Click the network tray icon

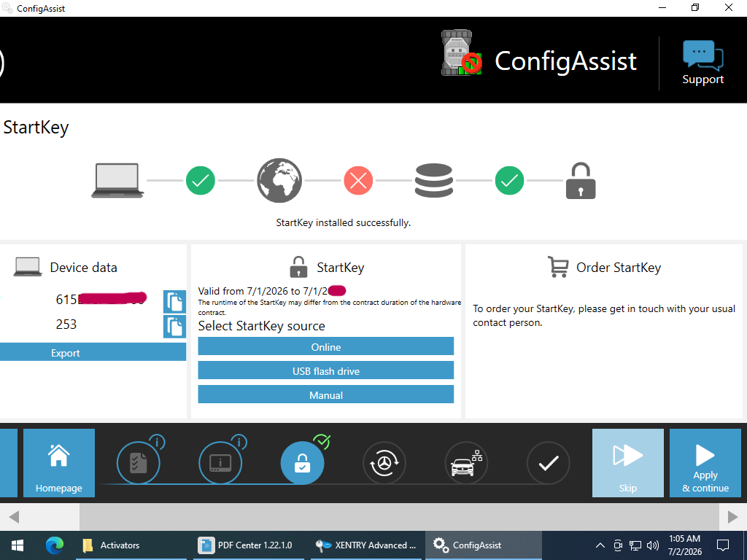[x=635, y=545]
